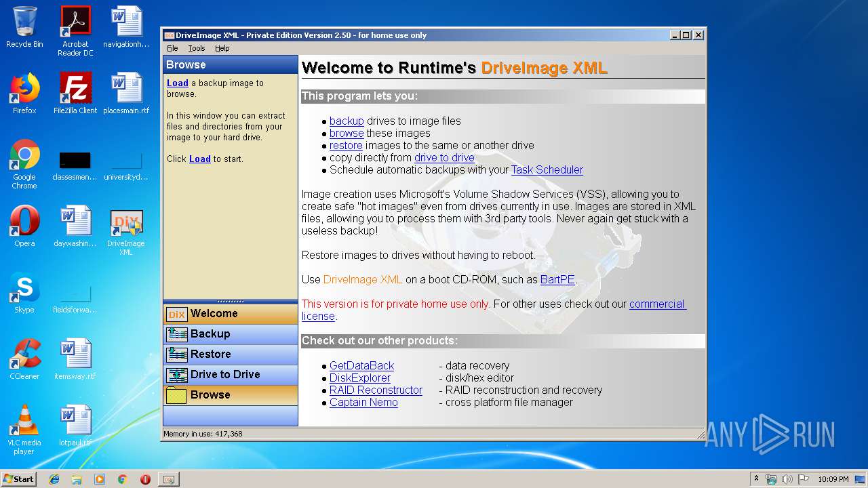This screenshot has height=488, width=868.
Task: Click the Backup drive icon
Action: [x=176, y=334]
